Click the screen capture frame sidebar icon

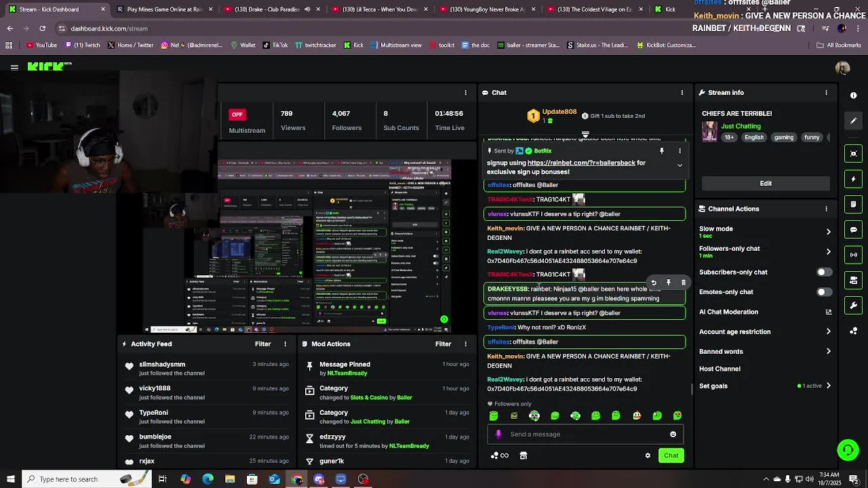tap(854, 154)
